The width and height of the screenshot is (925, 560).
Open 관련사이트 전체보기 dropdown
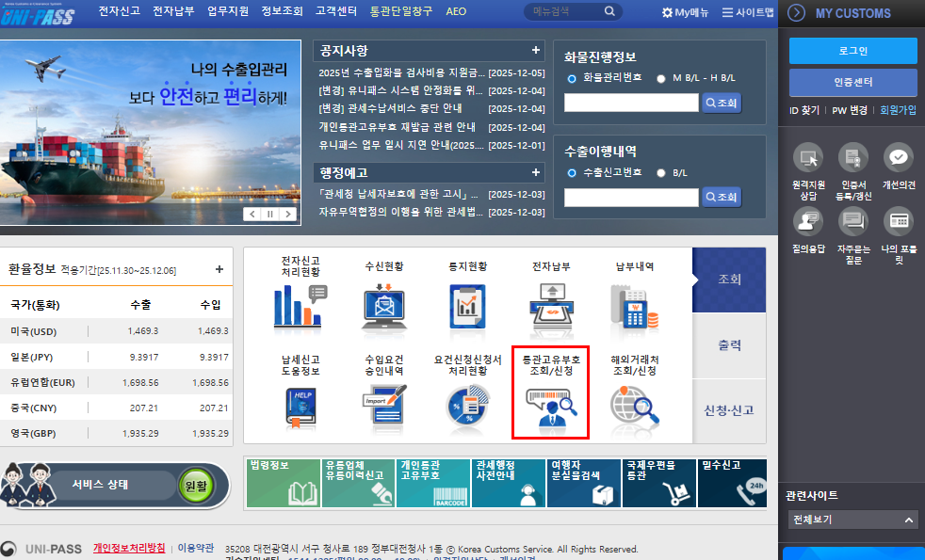(853, 520)
